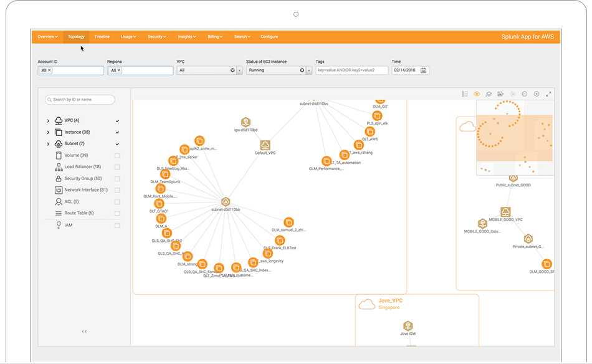Open the Usage menu dropdown
592x364 pixels.
[128, 37]
